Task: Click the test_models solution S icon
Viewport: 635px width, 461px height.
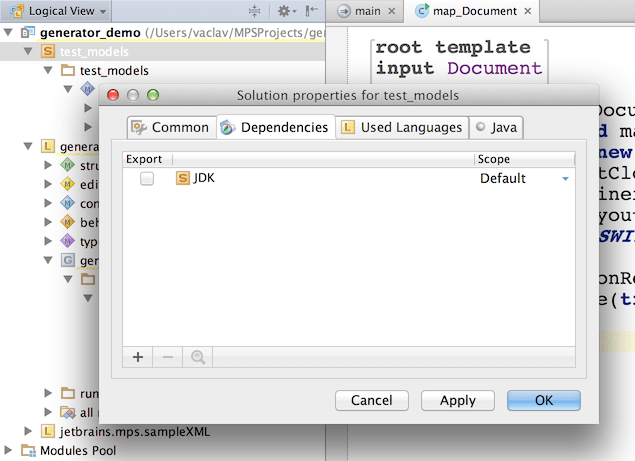Action: [x=47, y=51]
